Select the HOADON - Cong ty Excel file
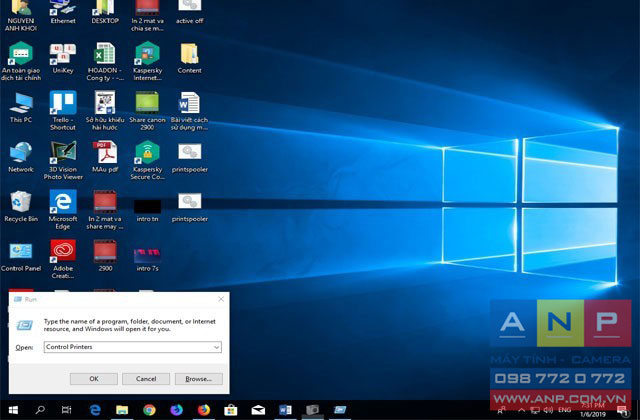The height and width of the screenshot is (420, 640). coord(105,61)
